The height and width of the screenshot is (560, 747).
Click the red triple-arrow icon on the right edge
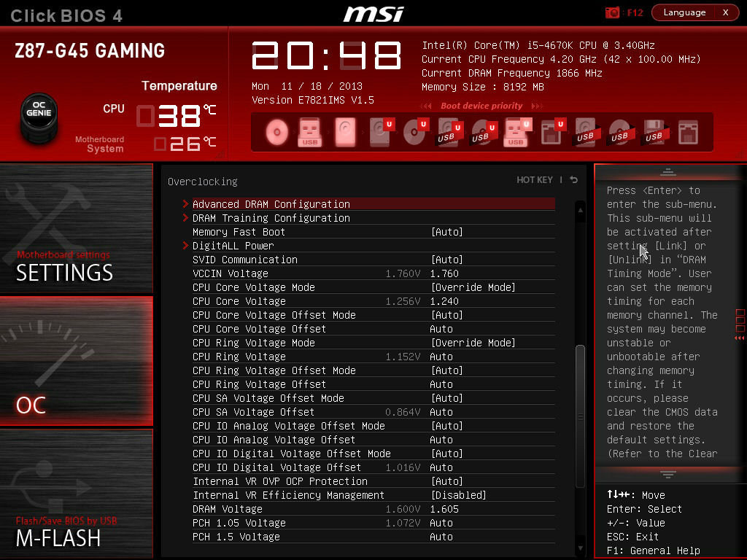740,338
